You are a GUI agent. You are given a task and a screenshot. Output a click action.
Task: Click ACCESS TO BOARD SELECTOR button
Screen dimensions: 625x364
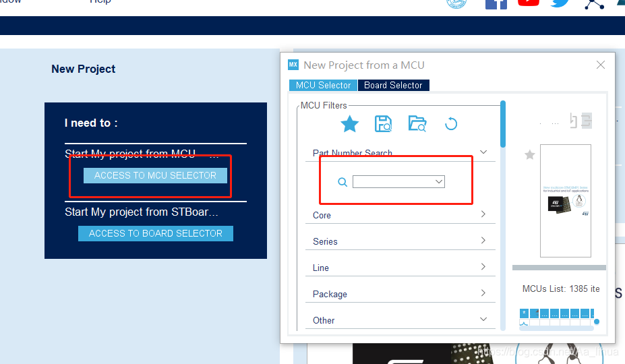click(x=156, y=233)
